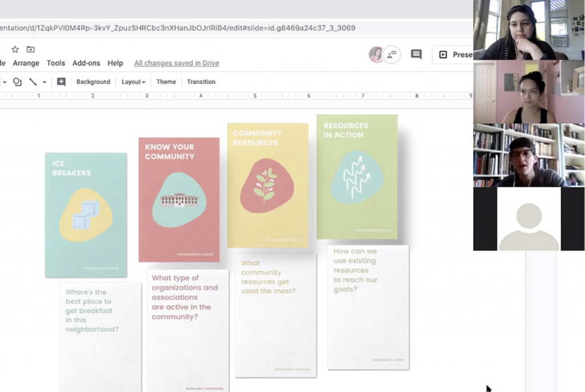The height and width of the screenshot is (392, 585).
Task: Click the Background button
Action: pos(93,82)
